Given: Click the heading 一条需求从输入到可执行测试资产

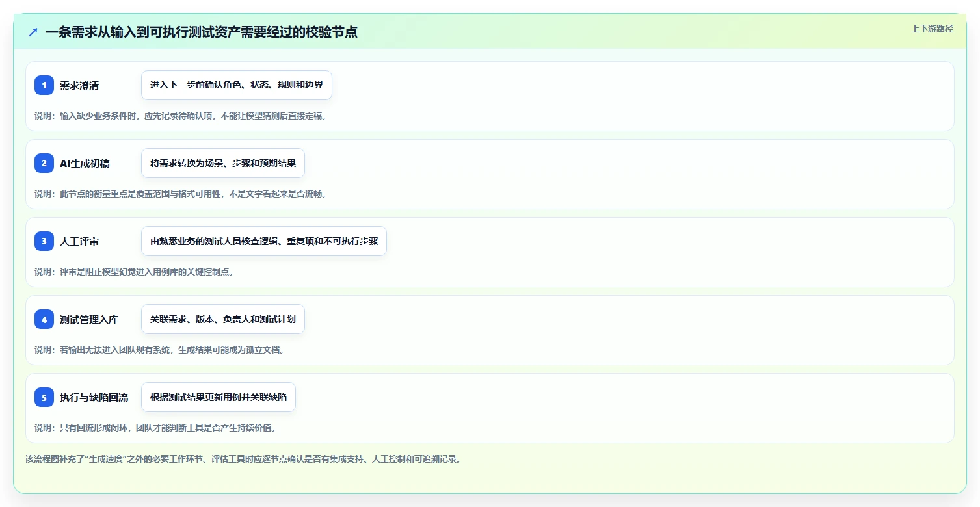Looking at the screenshot, I should (202, 32).
